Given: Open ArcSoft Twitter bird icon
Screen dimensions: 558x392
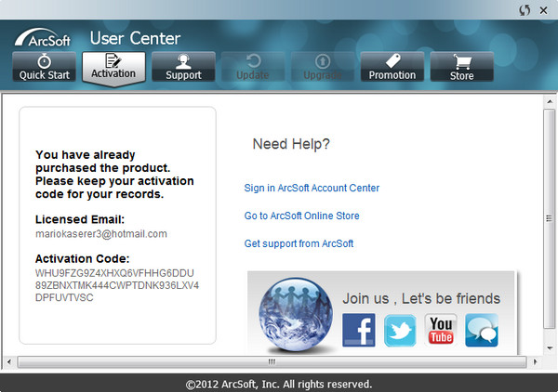Looking at the screenshot, I should tap(400, 330).
